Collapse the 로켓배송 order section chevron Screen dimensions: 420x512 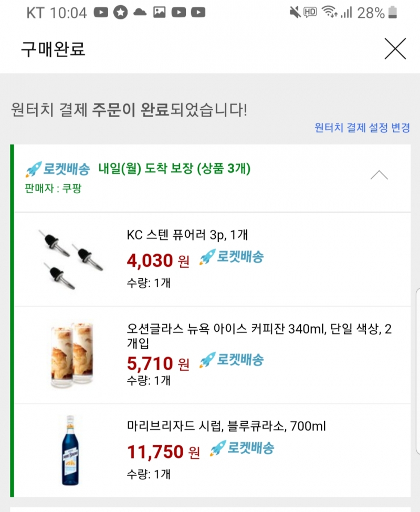379,175
